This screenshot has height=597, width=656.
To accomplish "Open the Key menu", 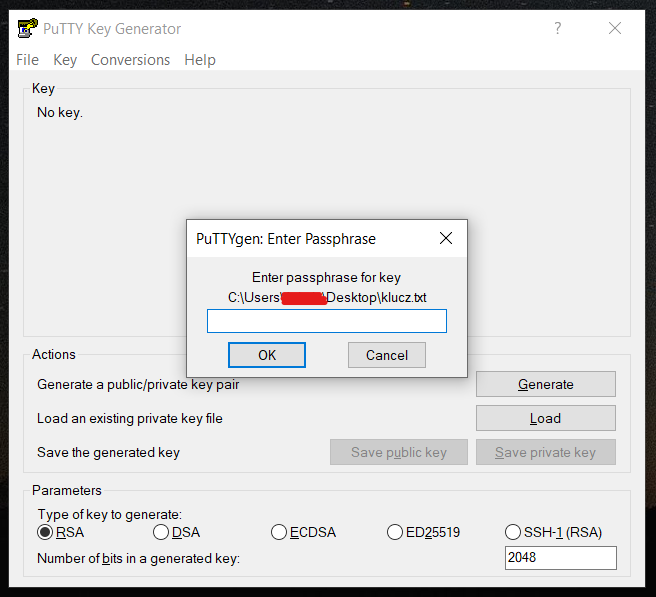I will click(65, 60).
